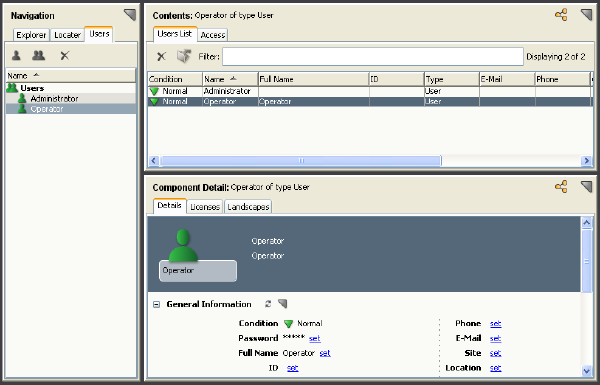Open the Landscapes tab

248,207
